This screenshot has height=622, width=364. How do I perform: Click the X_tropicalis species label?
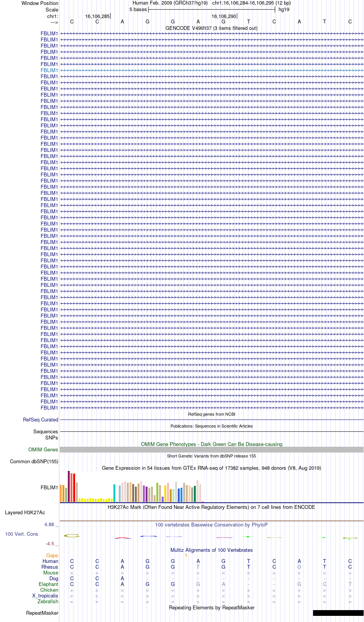click(45, 596)
